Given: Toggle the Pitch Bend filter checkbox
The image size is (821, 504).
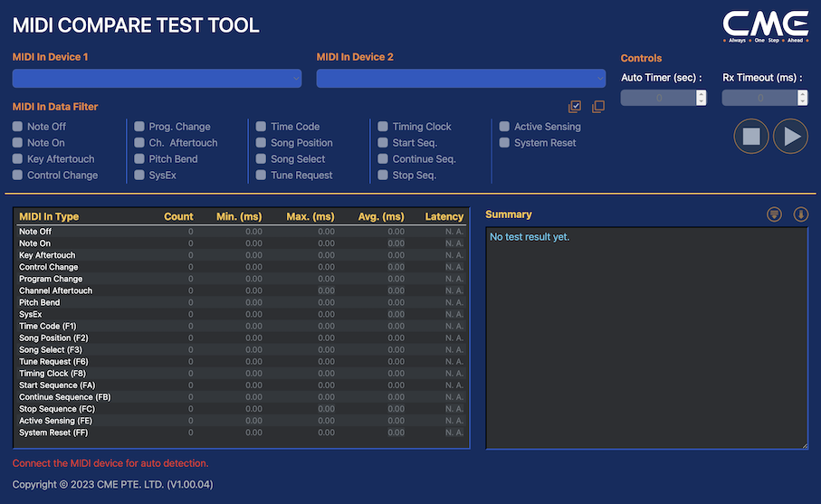Looking at the screenshot, I should (x=140, y=159).
